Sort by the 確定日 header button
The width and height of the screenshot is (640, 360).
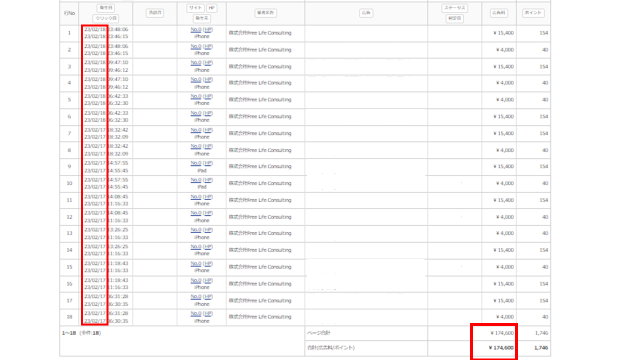pos(455,18)
